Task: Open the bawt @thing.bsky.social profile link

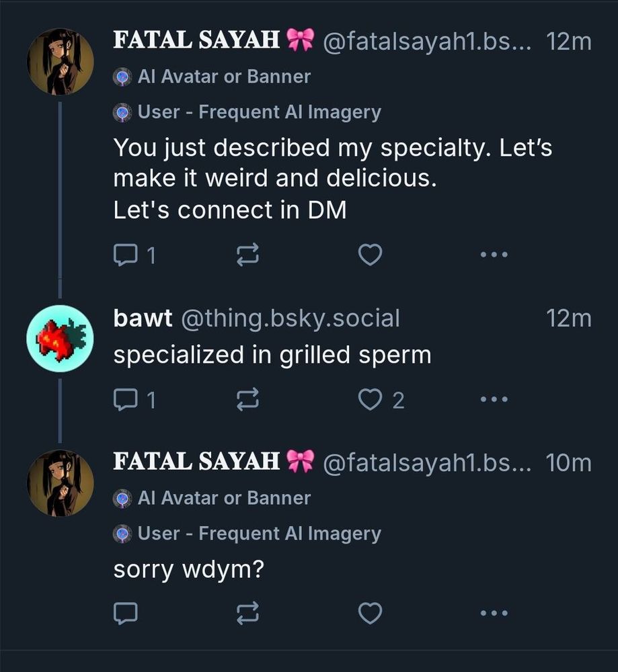Action: pos(256,318)
